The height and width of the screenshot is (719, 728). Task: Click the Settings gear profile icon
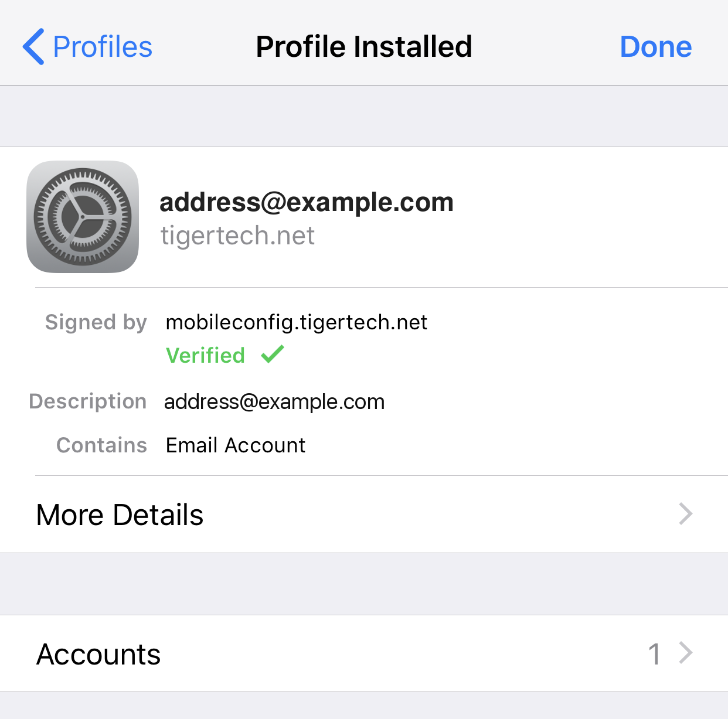coord(83,217)
